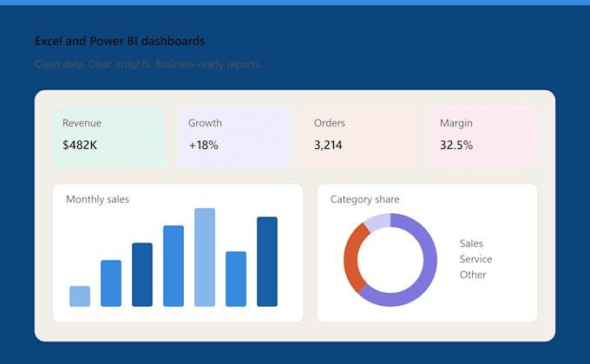Click the 'Sales' legend label

tap(471, 244)
